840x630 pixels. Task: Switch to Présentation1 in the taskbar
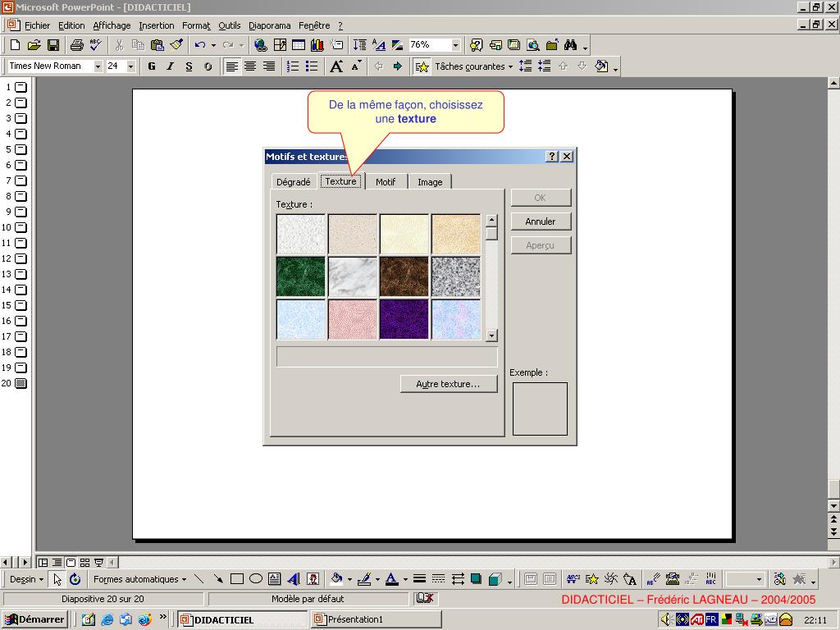coord(376,619)
